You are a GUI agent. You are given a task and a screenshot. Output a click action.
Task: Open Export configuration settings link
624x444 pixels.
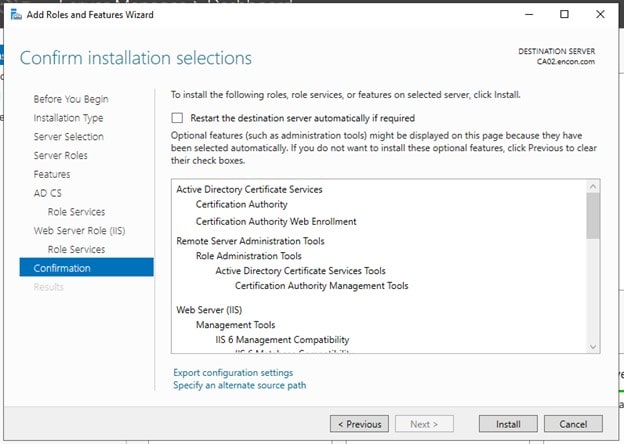[233, 372]
